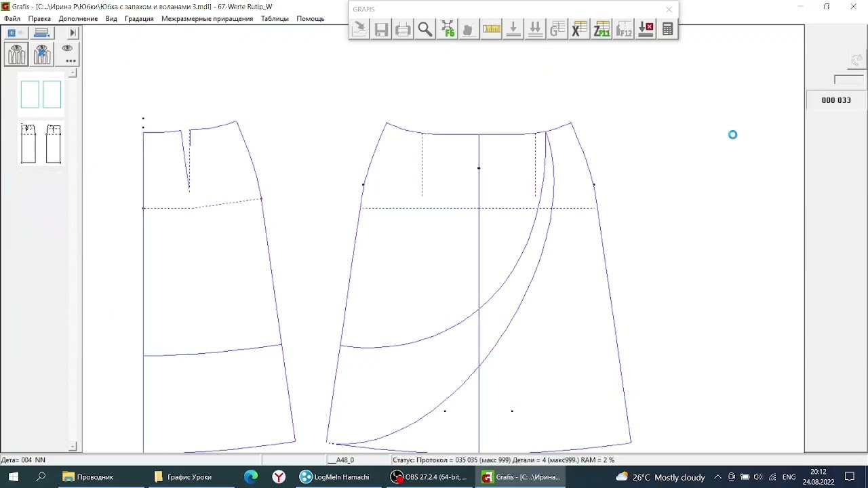Click the grey pattern piece silhouette icon

tap(469, 29)
